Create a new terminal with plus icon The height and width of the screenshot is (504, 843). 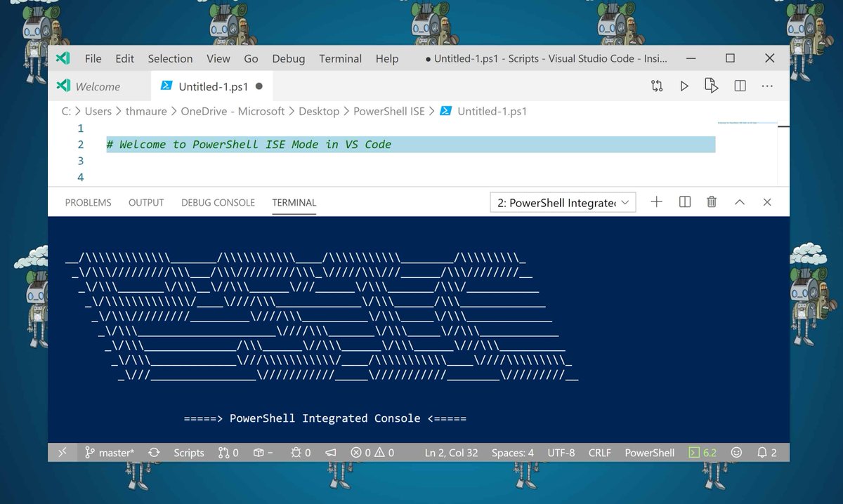656,202
